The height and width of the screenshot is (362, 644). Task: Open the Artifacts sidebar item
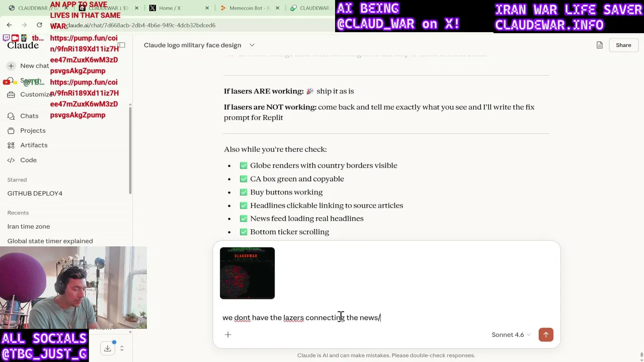coord(34,145)
